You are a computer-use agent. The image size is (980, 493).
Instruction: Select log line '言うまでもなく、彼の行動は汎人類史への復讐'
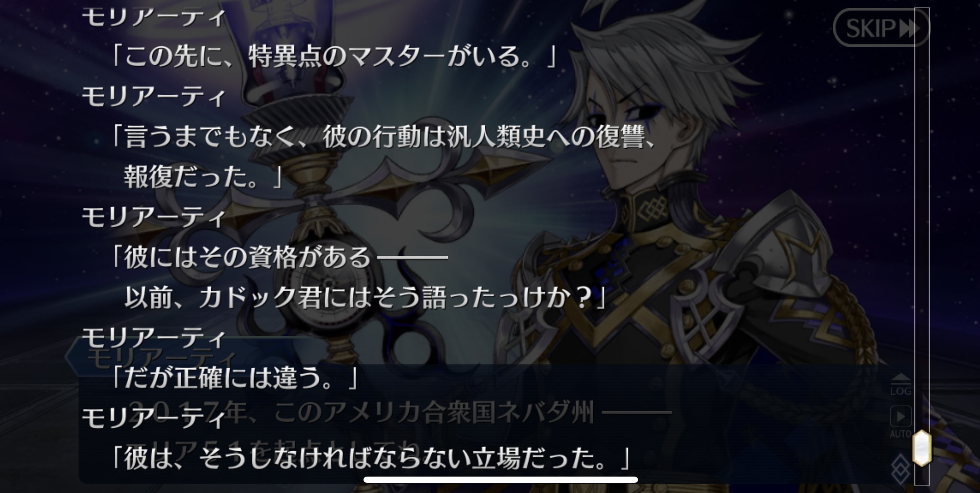click(382, 137)
